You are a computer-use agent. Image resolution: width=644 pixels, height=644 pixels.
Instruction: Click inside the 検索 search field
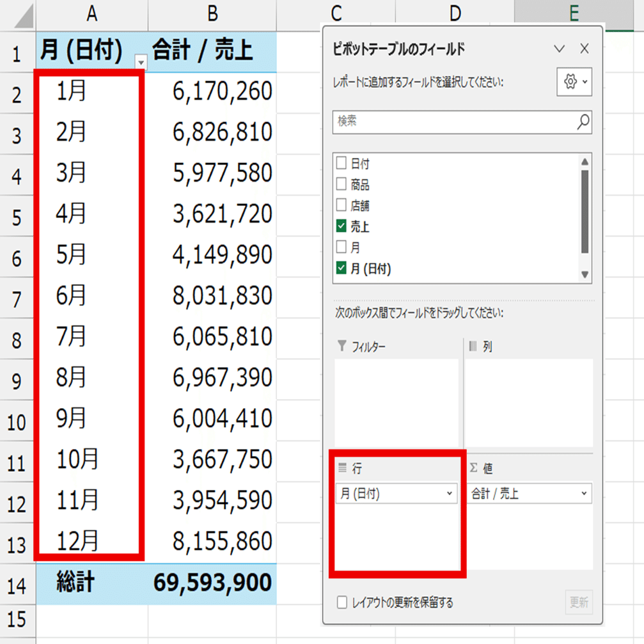click(448, 121)
